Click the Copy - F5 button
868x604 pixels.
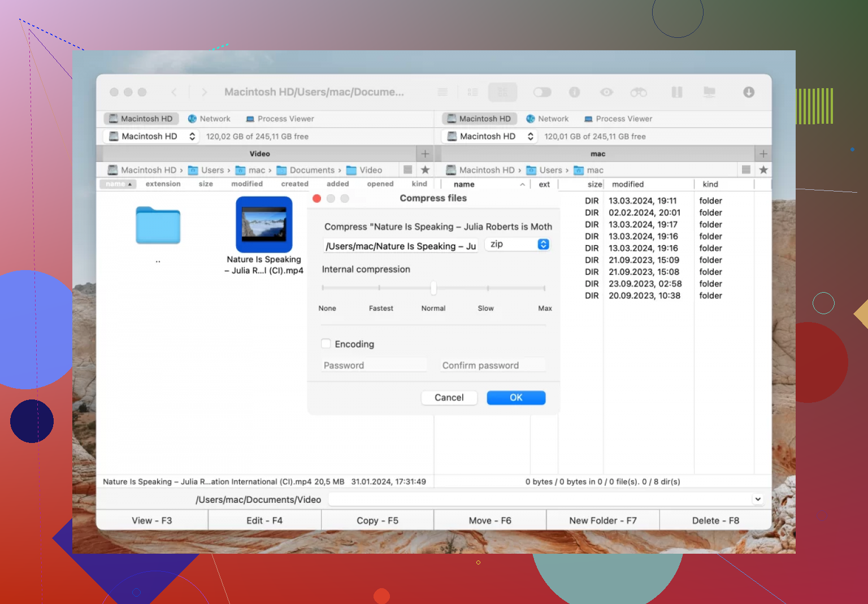[377, 520]
